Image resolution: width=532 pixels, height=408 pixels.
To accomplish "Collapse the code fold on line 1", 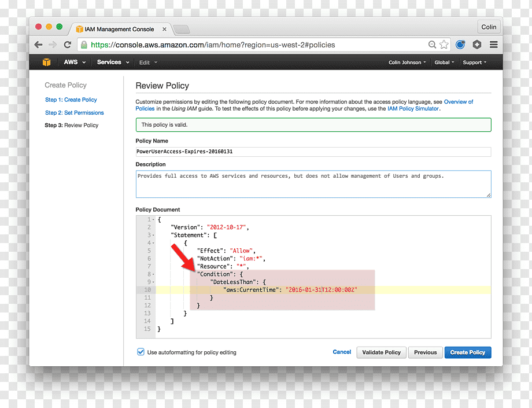I will 153,219.
